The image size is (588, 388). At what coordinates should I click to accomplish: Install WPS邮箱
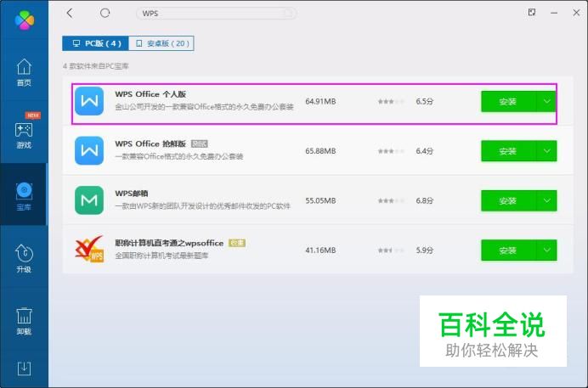508,200
